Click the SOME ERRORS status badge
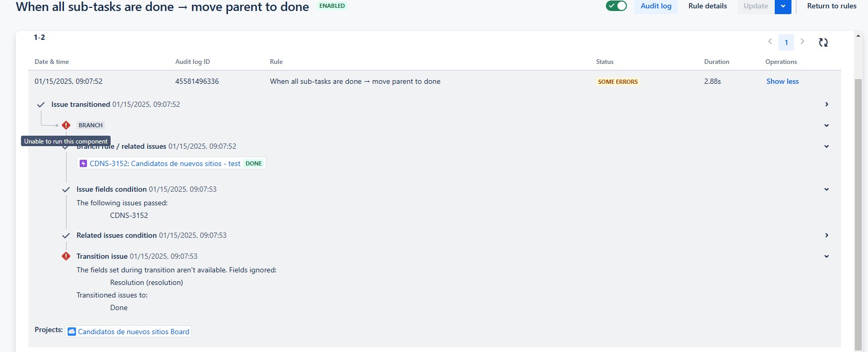The height and width of the screenshot is (352, 868). click(x=618, y=82)
